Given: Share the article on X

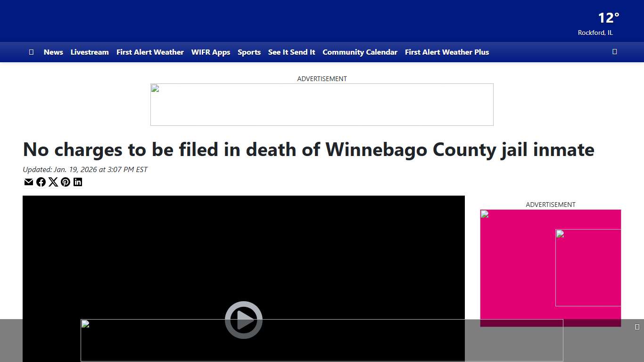Looking at the screenshot, I should click(x=53, y=182).
